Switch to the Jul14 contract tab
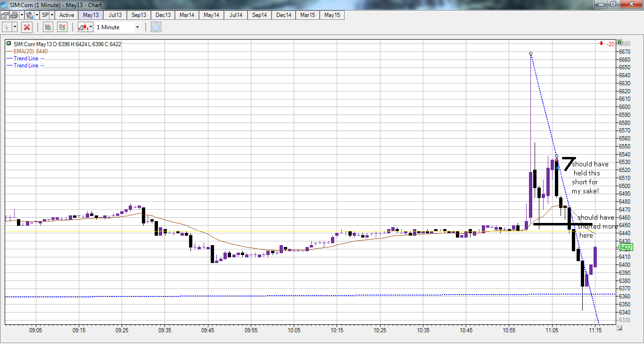 (236, 15)
